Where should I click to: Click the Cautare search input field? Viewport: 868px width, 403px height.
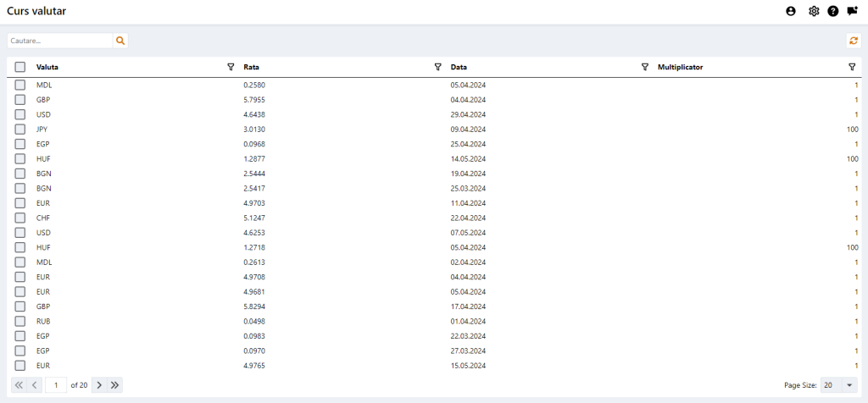(59, 40)
